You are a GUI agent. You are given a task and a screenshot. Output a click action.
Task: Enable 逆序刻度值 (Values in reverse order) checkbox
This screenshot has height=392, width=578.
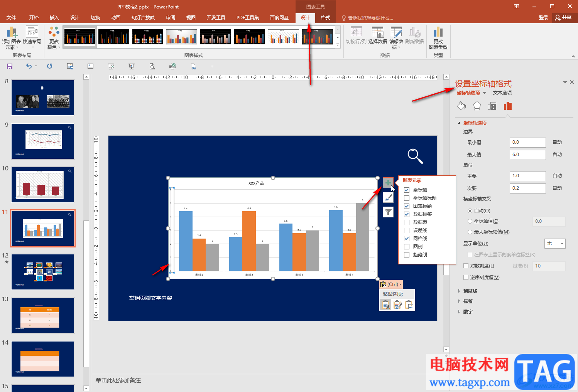466,278
